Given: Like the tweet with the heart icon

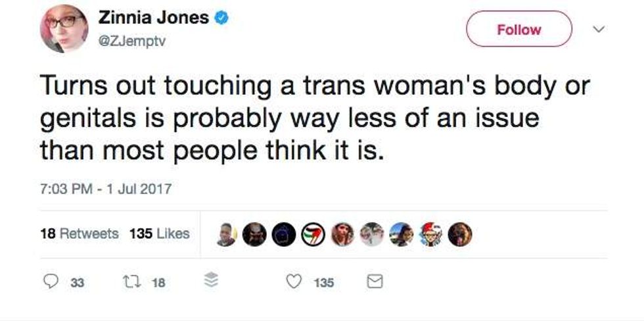Looking at the screenshot, I should pos(295,282).
